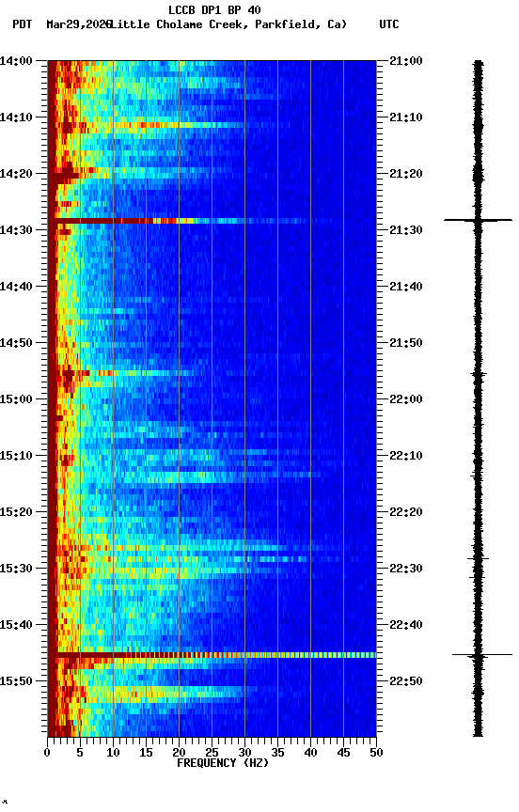
Task: Click the 22:40 UTC time label
Action: coord(406,626)
